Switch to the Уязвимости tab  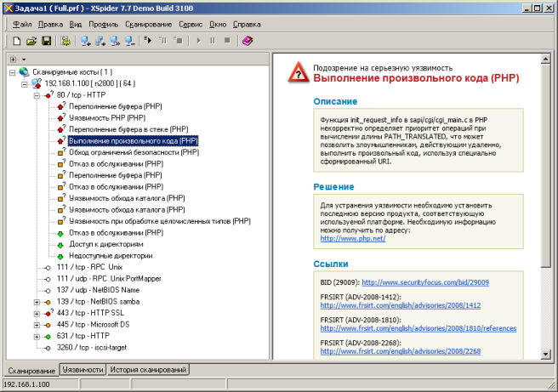(83, 370)
